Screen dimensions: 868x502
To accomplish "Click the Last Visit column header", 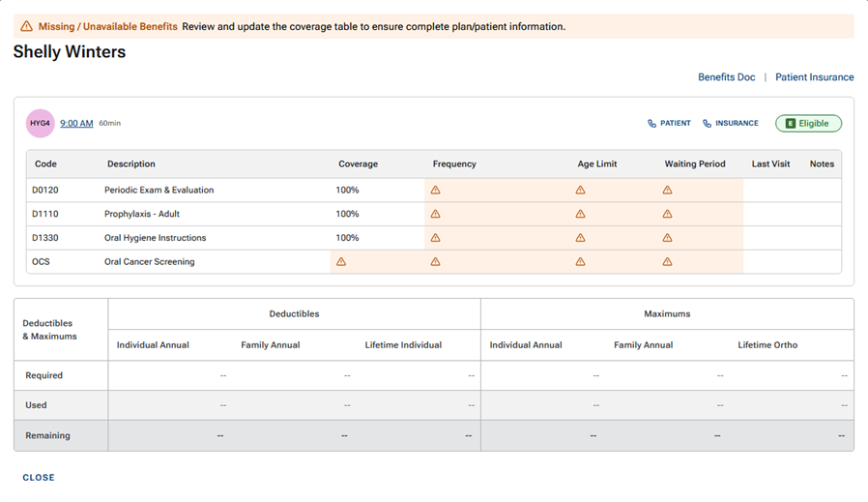I will tap(770, 164).
